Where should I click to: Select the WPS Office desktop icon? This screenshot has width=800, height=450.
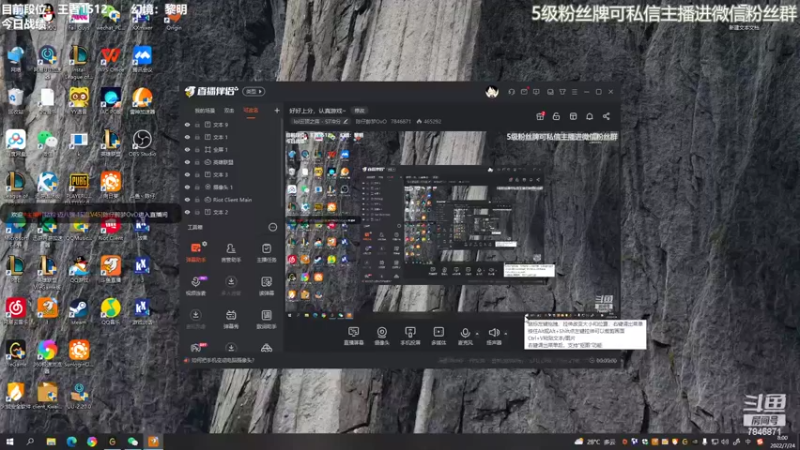tap(110, 59)
